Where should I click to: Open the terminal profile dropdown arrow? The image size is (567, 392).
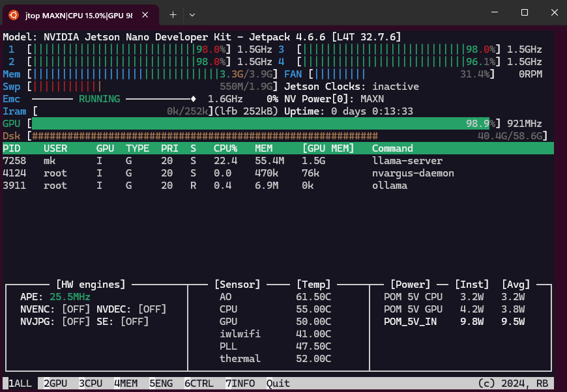point(192,15)
